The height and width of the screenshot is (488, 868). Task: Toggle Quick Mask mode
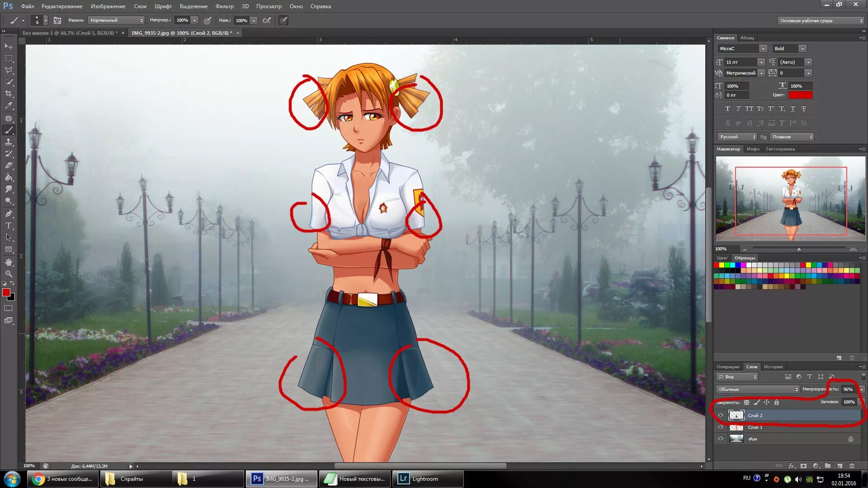pyautogui.click(x=9, y=308)
